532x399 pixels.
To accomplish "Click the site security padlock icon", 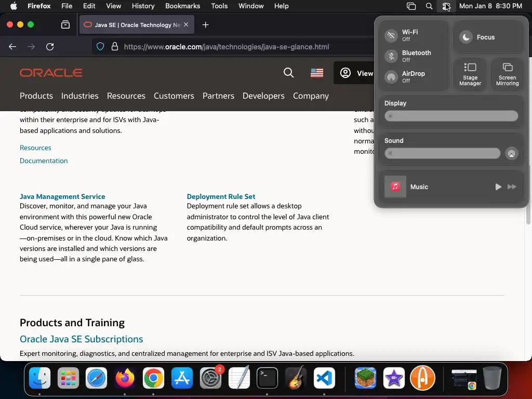I will coord(115,46).
